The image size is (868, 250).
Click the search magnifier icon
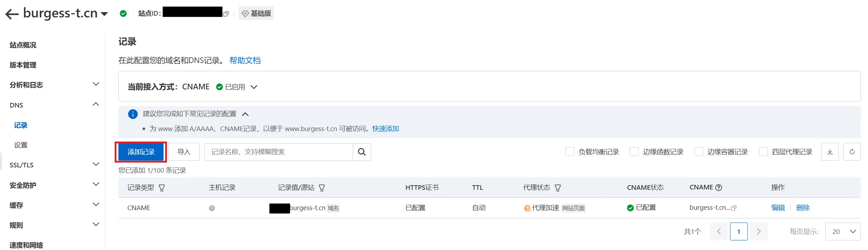click(362, 152)
